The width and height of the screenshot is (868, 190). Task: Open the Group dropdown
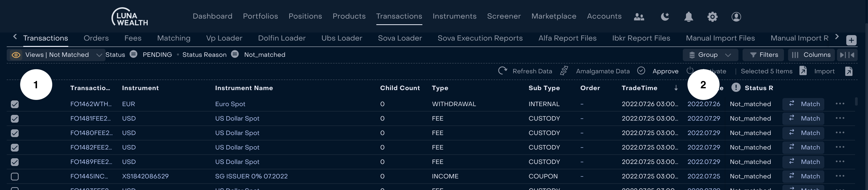click(x=710, y=55)
